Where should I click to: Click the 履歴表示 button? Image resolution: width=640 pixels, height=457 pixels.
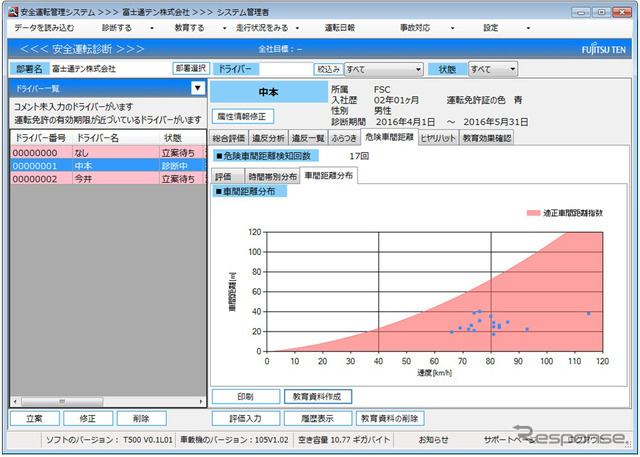tap(318, 418)
